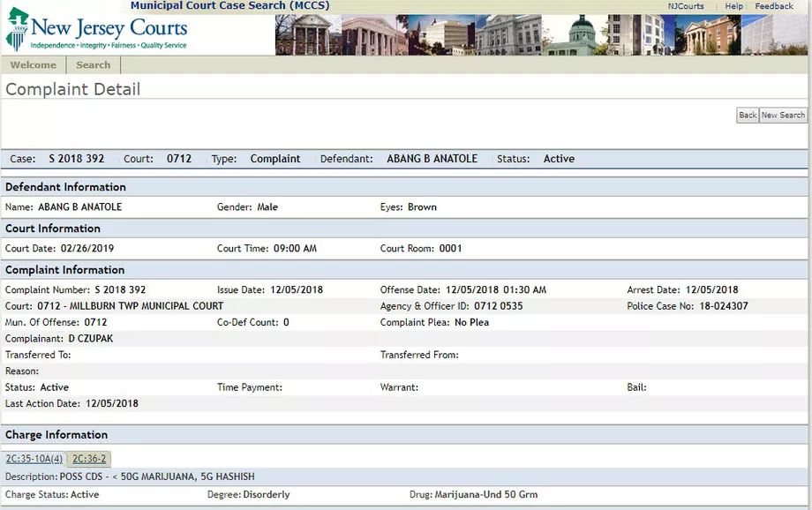Click the Municipal Court Case Search title
The image size is (812, 510).
coord(229,6)
